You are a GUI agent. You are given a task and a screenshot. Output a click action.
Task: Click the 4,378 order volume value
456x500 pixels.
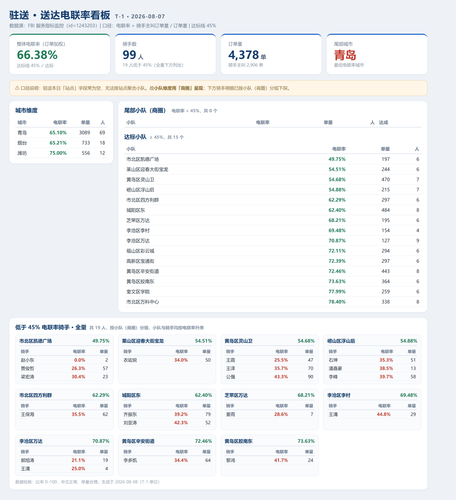point(247,55)
